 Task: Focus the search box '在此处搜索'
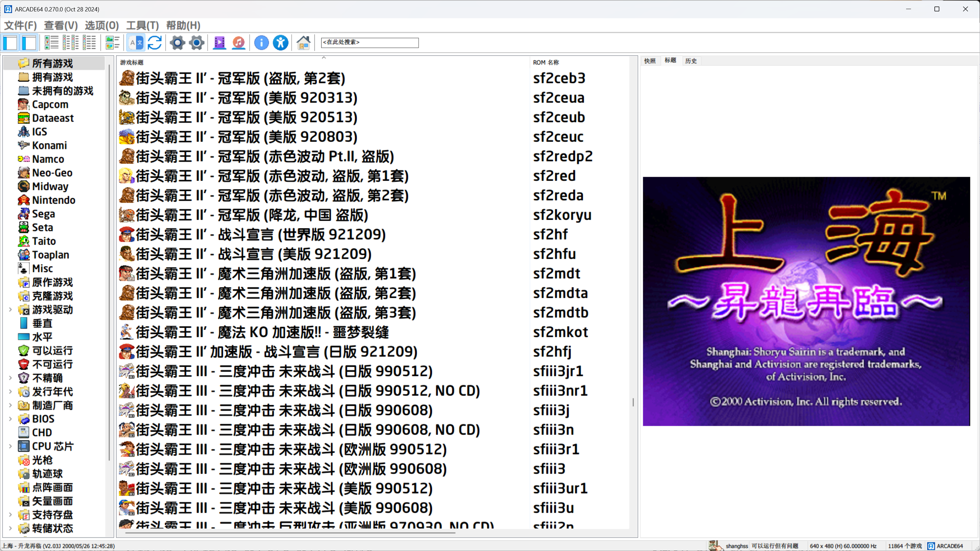tap(370, 42)
